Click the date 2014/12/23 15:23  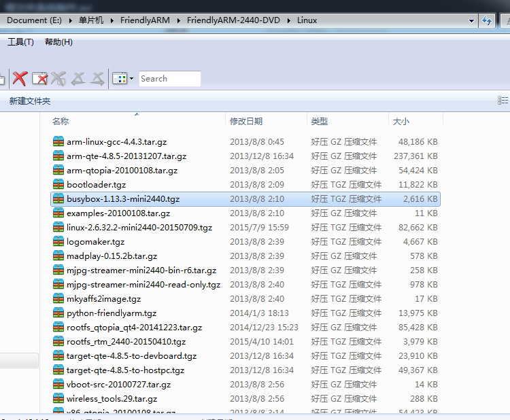(264, 328)
